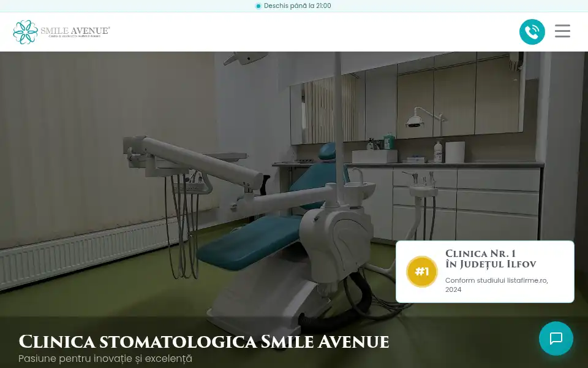The height and width of the screenshot is (368, 588).
Task: Click 'Clinica Nr. 1 în Județul Ilfov' heading
Action: point(491,259)
